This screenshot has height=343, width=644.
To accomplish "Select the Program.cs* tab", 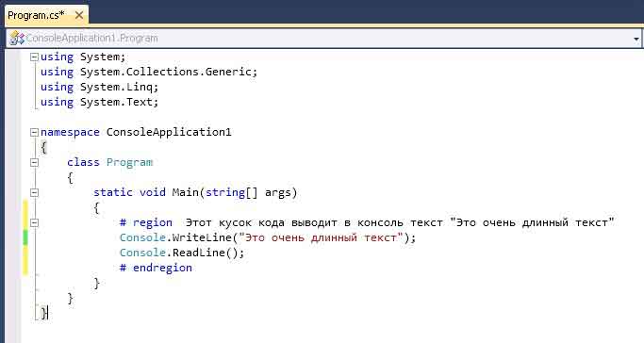I will coord(36,15).
